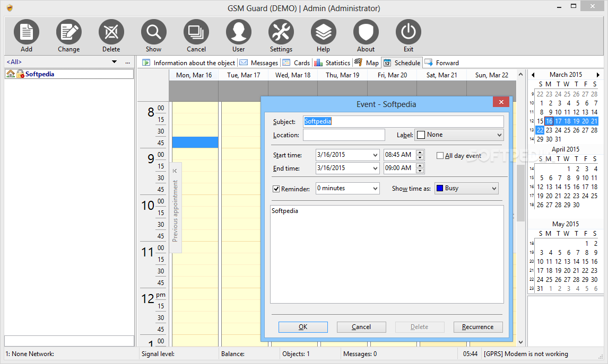Open the Reminder minutes dropdown

[x=375, y=189]
